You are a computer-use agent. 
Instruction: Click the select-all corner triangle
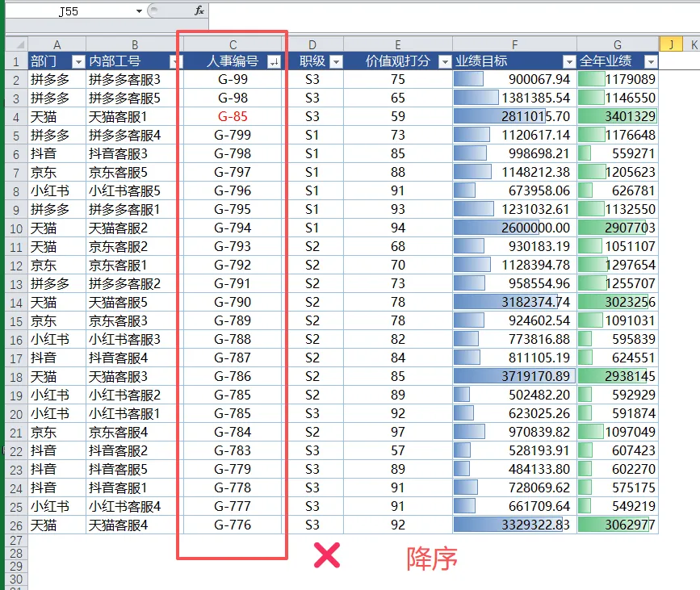[17, 44]
